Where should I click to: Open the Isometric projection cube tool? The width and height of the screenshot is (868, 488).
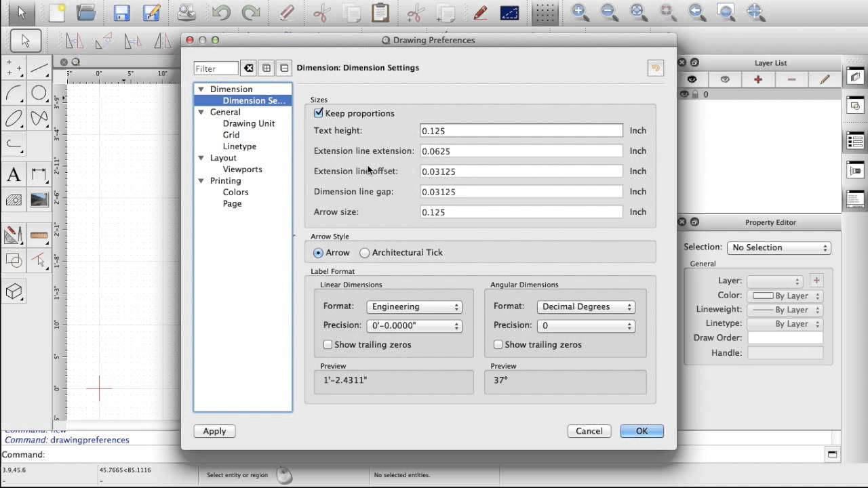click(14, 291)
